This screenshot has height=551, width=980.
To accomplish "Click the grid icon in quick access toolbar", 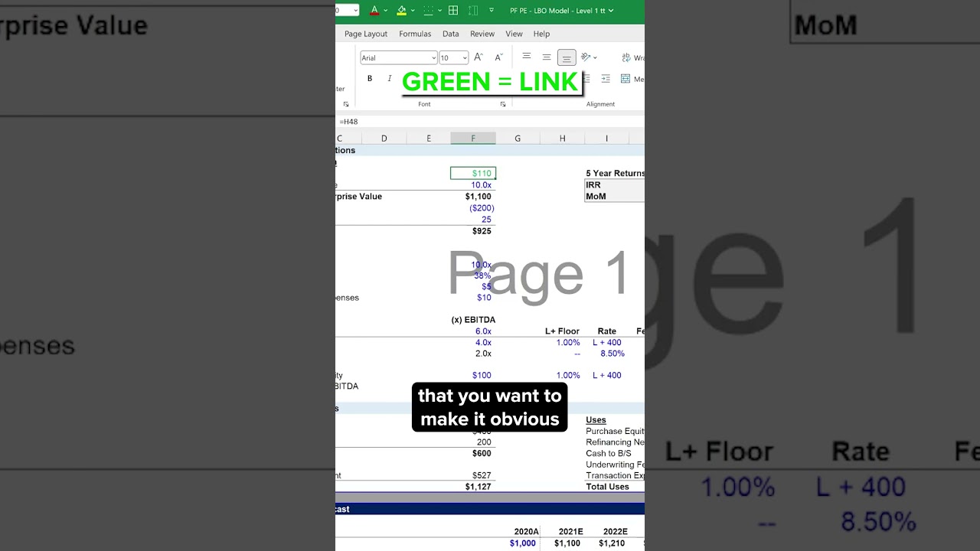I will [453, 11].
